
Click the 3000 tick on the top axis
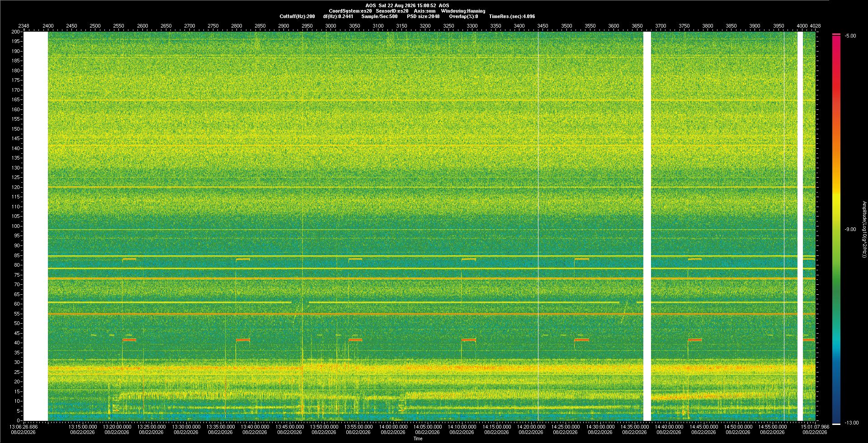point(330,26)
